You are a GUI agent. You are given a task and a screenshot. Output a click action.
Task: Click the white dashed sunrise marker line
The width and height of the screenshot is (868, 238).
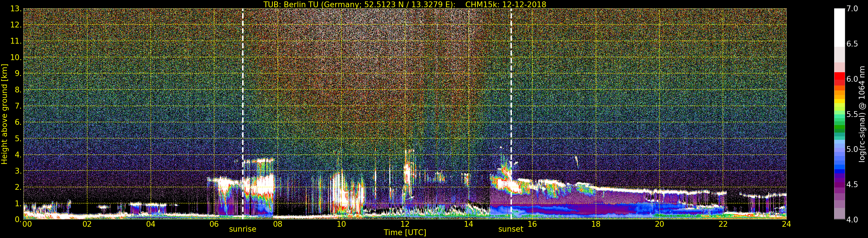[x=243, y=114]
